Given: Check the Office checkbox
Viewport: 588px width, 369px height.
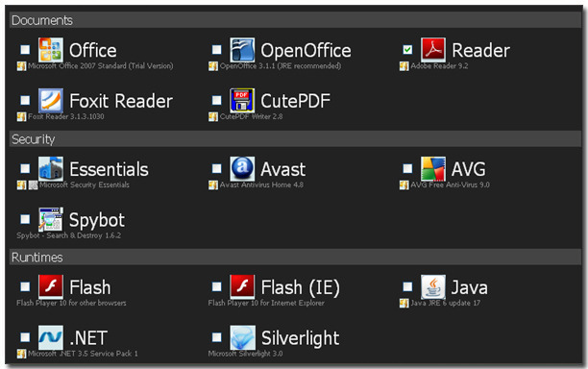Looking at the screenshot, I should coord(25,50).
